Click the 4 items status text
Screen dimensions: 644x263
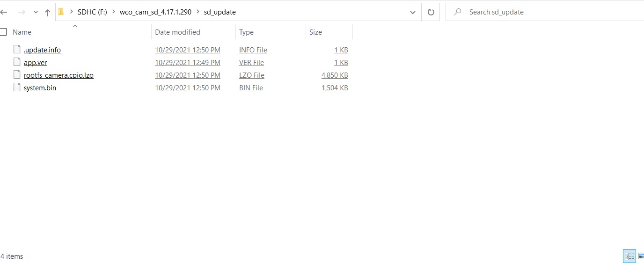tap(12, 256)
